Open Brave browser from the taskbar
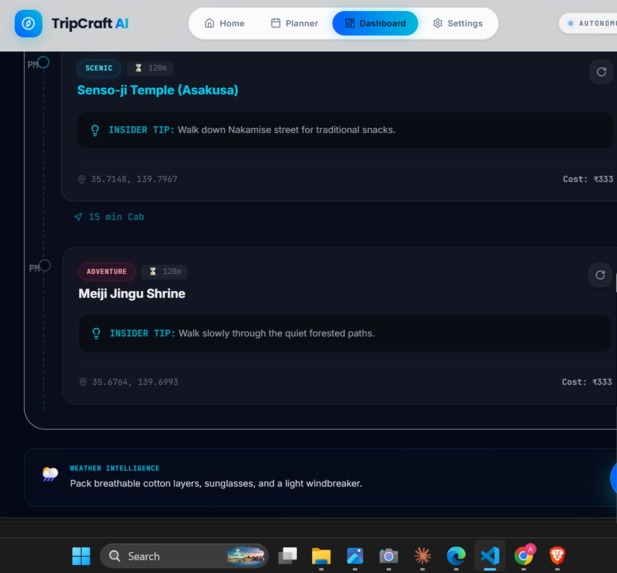617x573 pixels. point(557,556)
